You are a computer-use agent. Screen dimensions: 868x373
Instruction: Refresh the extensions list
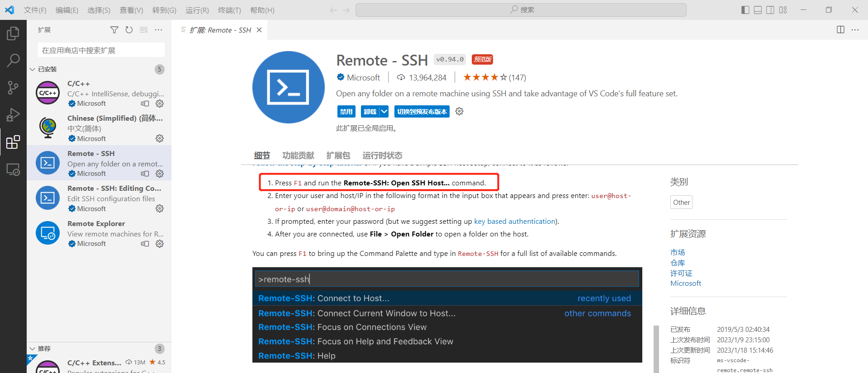coord(129,30)
